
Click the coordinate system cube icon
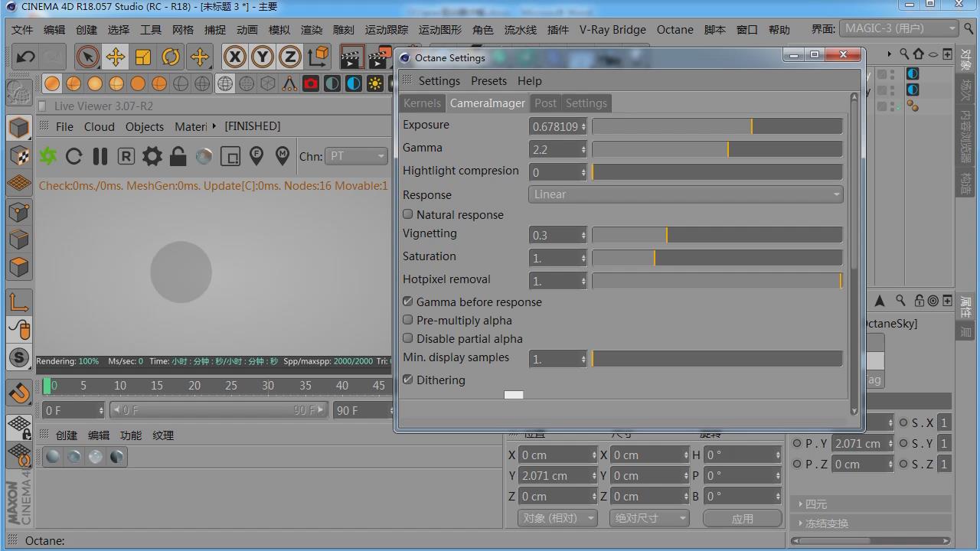(318, 57)
